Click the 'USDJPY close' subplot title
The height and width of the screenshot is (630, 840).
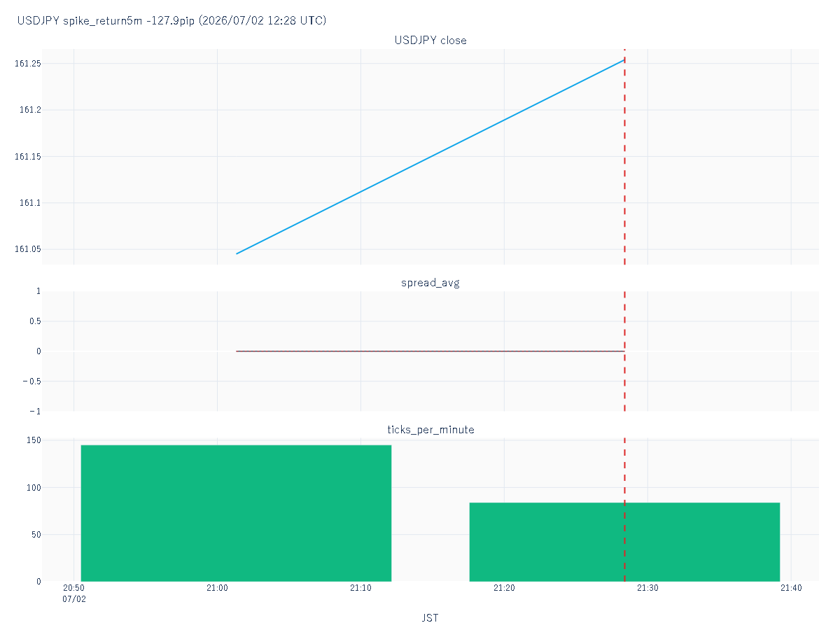pos(430,40)
